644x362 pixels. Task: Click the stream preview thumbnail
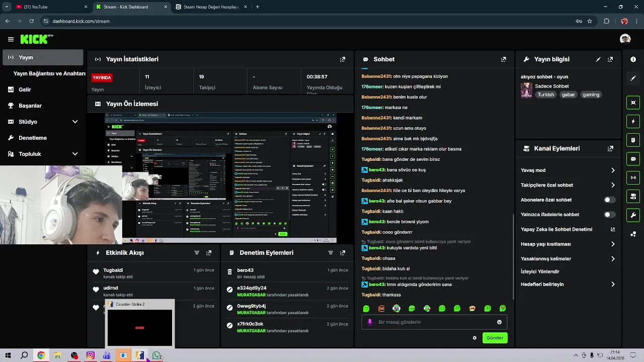220,178
